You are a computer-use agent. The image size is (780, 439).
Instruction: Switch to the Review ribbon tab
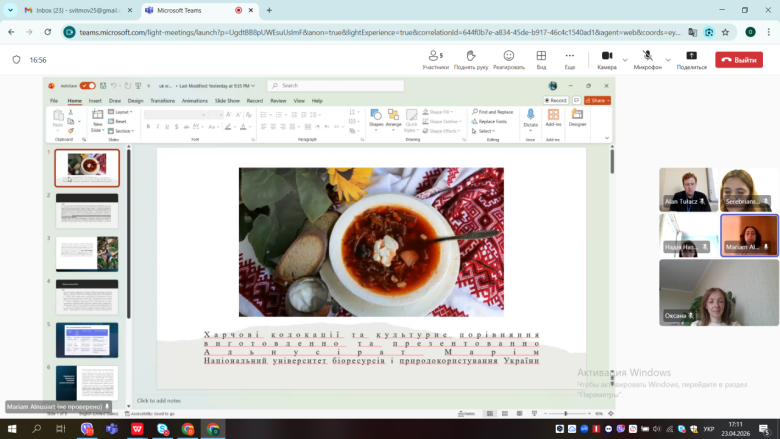click(278, 100)
